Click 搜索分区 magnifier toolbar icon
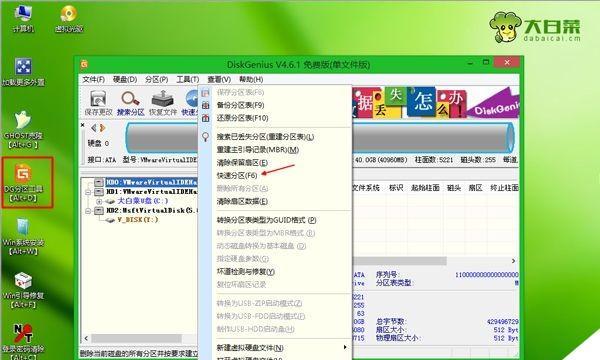Screen dimensions: 600x360 [x=130, y=103]
